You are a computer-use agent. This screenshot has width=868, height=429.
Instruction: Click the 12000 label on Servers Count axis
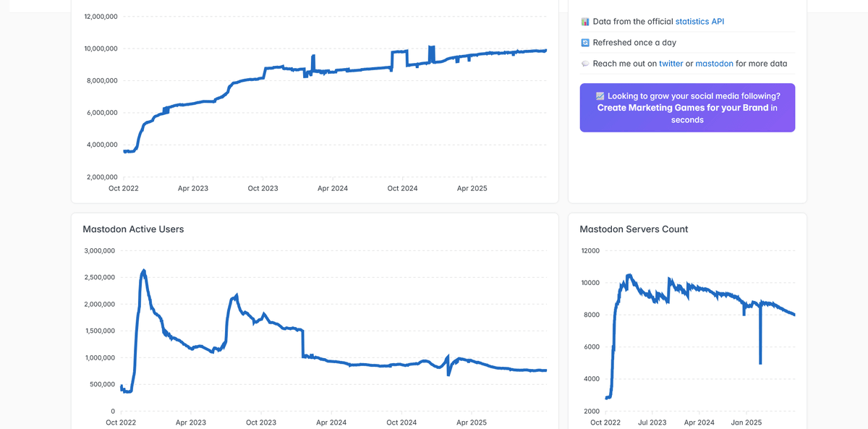(590, 251)
